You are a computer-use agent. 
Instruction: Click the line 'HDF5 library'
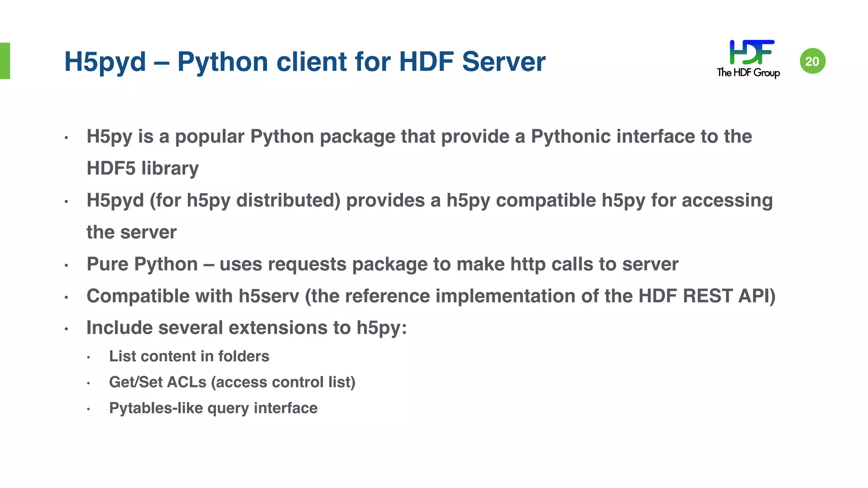pyautogui.click(x=142, y=168)
